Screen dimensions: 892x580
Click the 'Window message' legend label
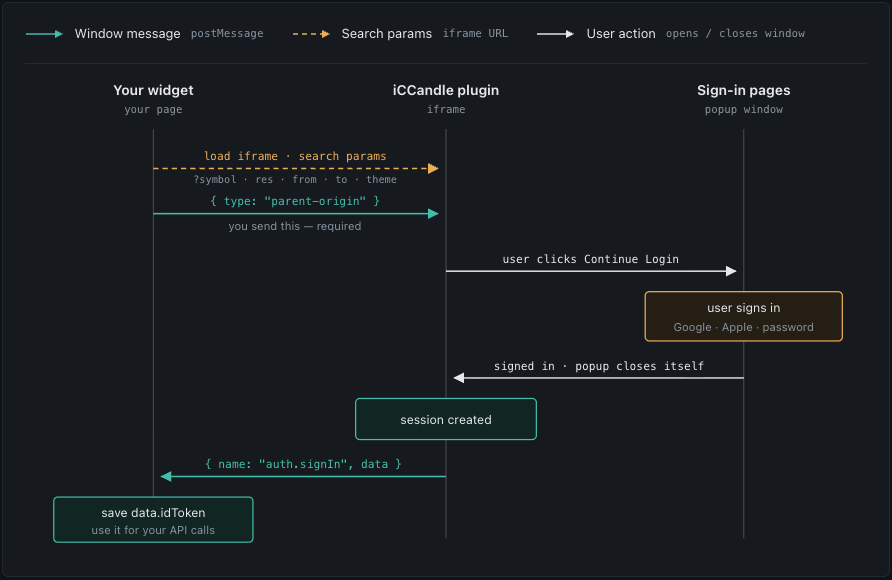(127, 34)
